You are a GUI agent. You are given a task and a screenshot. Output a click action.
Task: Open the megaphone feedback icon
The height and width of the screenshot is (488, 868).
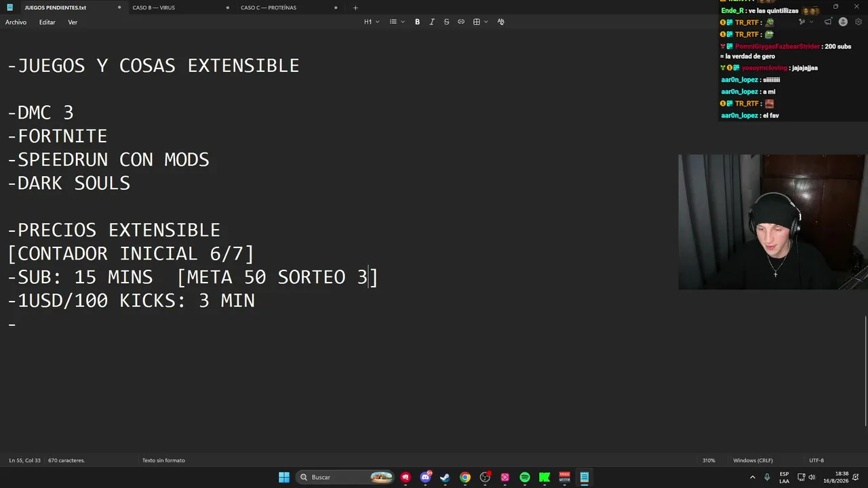pos(828,22)
